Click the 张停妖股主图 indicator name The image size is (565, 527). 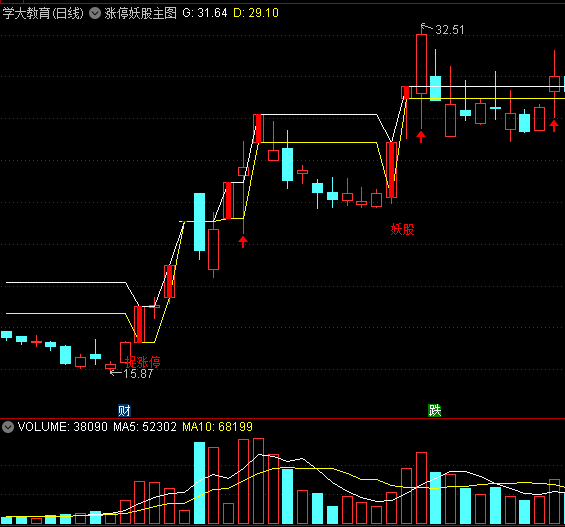coord(141,13)
